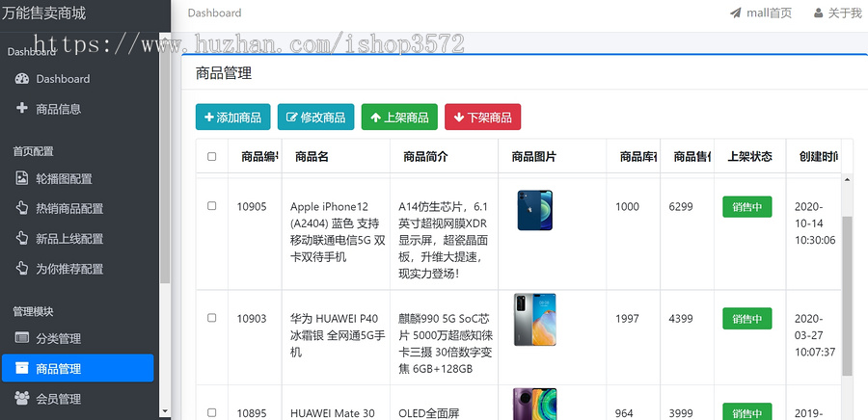Click Dashboard text in the top bar
Screen dimensions: 868x420
[215, 13]
